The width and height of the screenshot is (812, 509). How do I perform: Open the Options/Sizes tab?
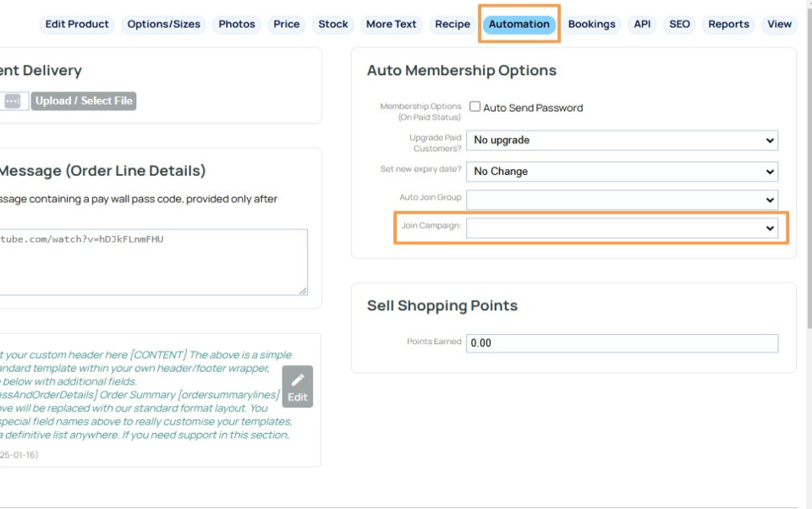164,25
